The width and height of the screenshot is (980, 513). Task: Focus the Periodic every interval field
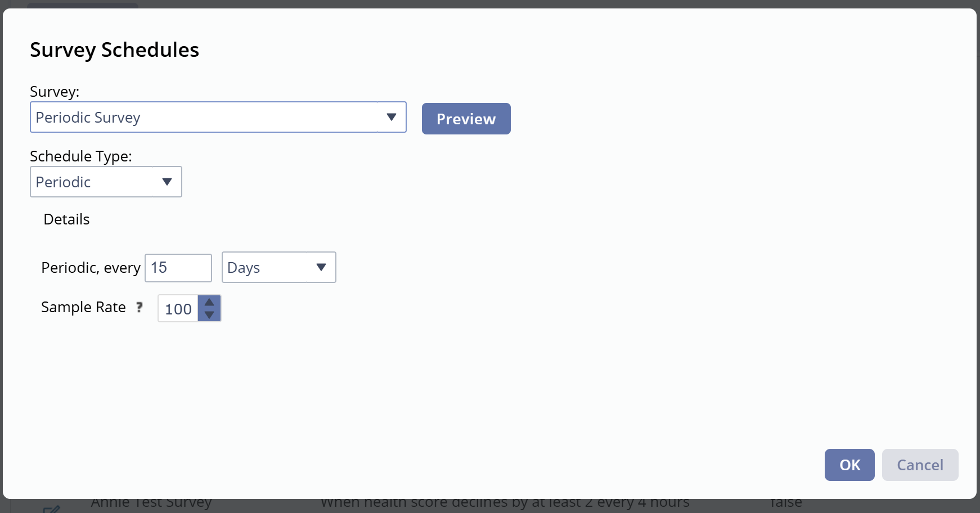click(178, 268)
